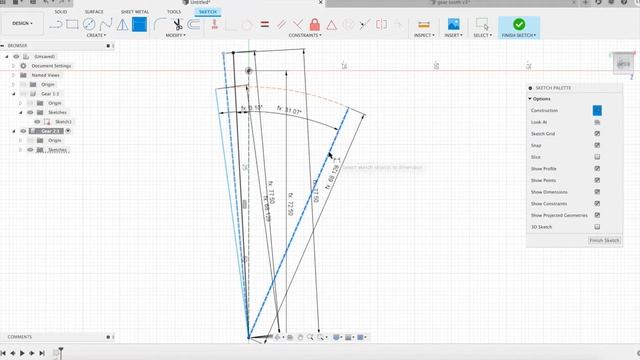Hide Sketch1 using its eye icon
640x360 pixels.
click(37, 122)
